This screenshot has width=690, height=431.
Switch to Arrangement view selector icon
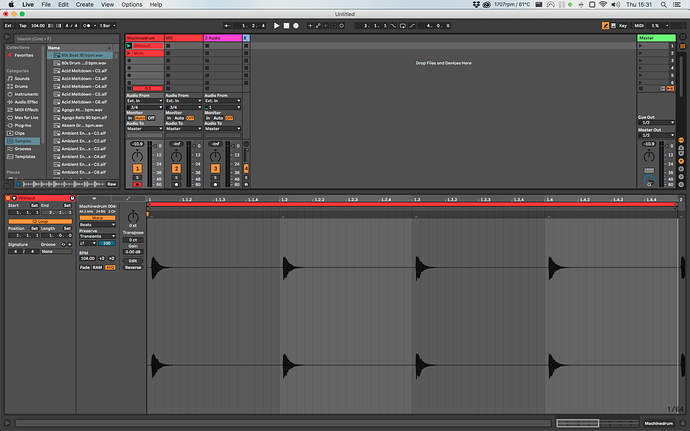click(683, 37)
